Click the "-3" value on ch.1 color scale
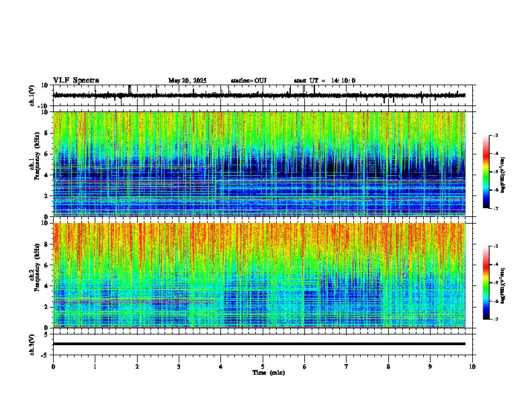This screenshot has width=532, height=411. [x=496, y=135]
